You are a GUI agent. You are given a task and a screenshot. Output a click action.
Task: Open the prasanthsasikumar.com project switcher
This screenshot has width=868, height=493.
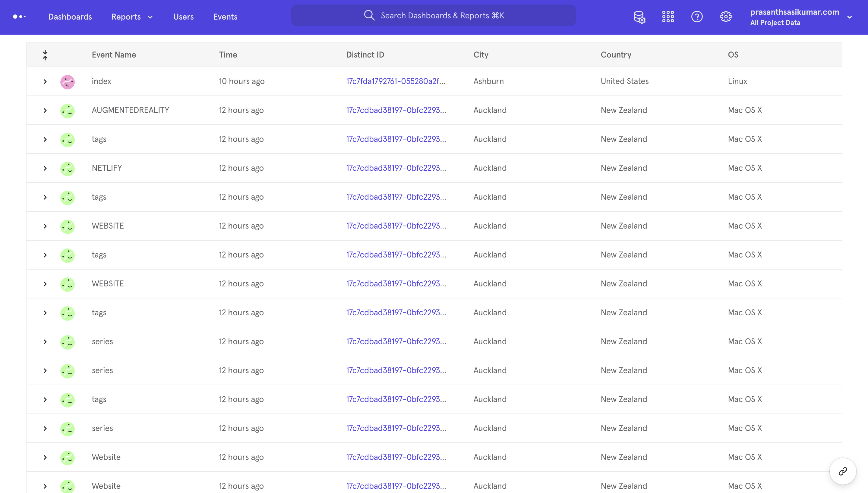800,17
